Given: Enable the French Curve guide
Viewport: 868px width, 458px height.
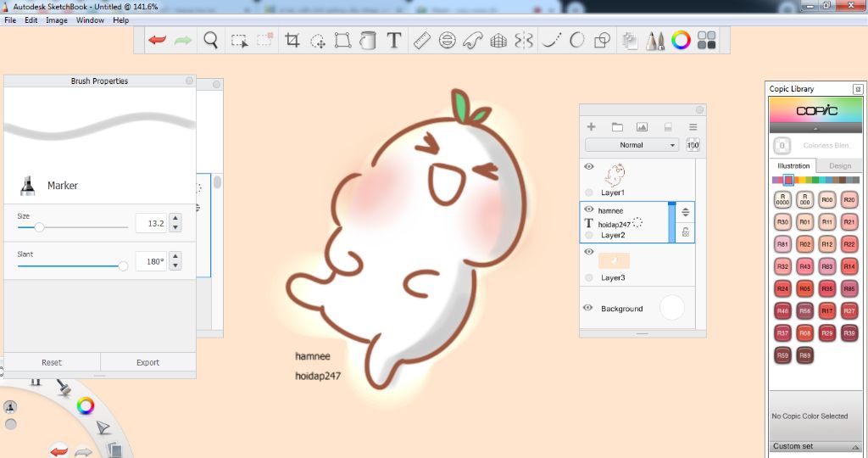Looking at the screenshot, I should point(473,40).
